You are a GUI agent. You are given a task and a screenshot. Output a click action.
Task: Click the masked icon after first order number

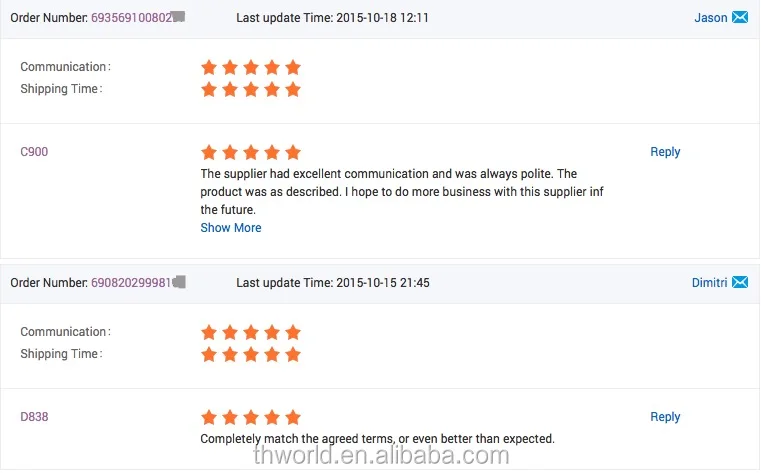pyautogui.click(x=179, y=18)
